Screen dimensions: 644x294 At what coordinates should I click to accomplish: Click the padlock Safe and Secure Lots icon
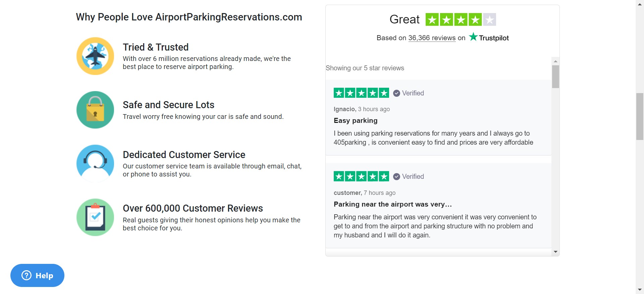tap(95, 110)
